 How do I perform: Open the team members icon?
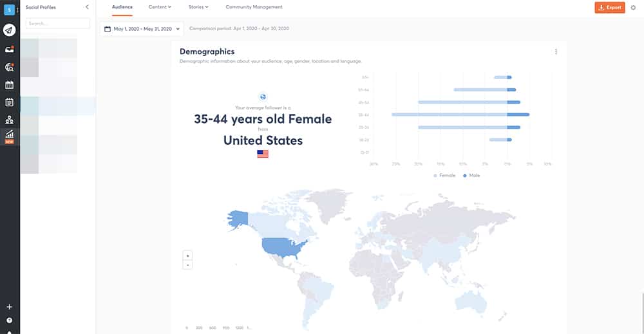coord(10,120)
